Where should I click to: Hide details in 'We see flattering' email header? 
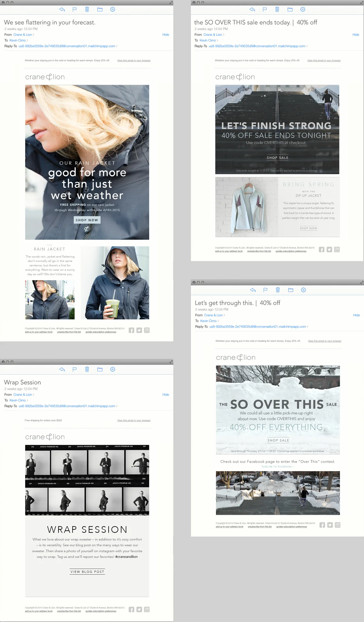pyautogui.click(x=166, y=35)
